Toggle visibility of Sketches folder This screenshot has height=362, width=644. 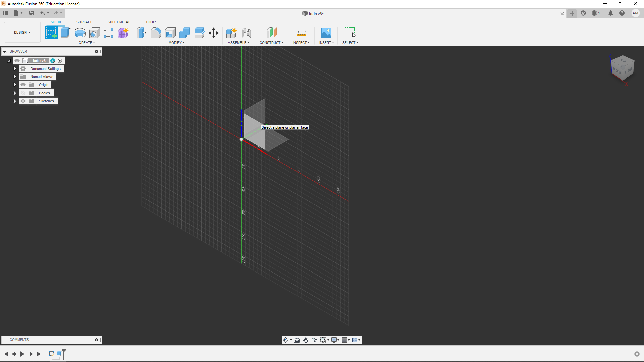(x=23, y=101)
